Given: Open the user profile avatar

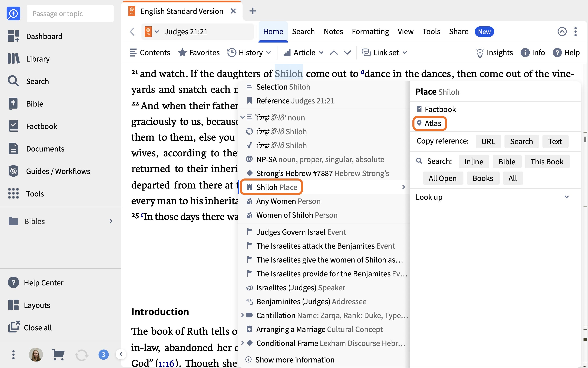Looking at the screenshot, I should click(36, 354).
